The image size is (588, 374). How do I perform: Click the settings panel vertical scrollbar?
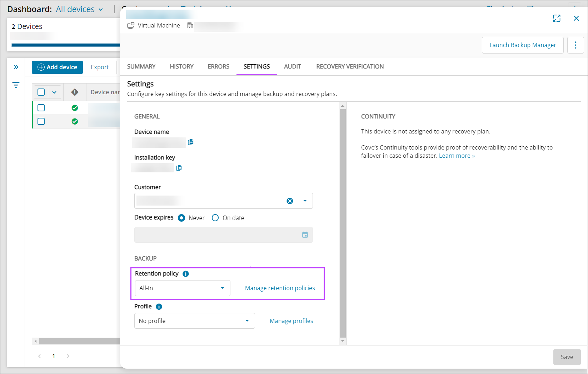343,221
